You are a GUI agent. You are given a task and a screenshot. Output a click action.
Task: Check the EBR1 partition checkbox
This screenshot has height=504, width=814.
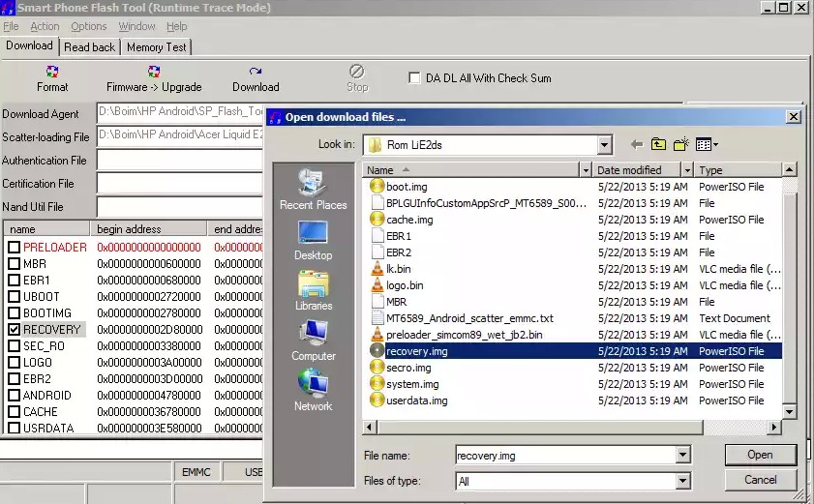coord(14,281)
